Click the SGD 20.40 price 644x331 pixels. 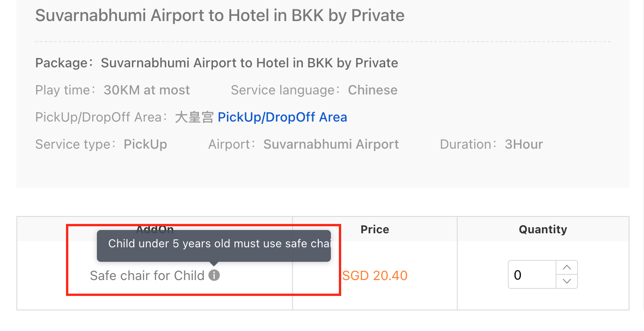[x=374, y=275]
